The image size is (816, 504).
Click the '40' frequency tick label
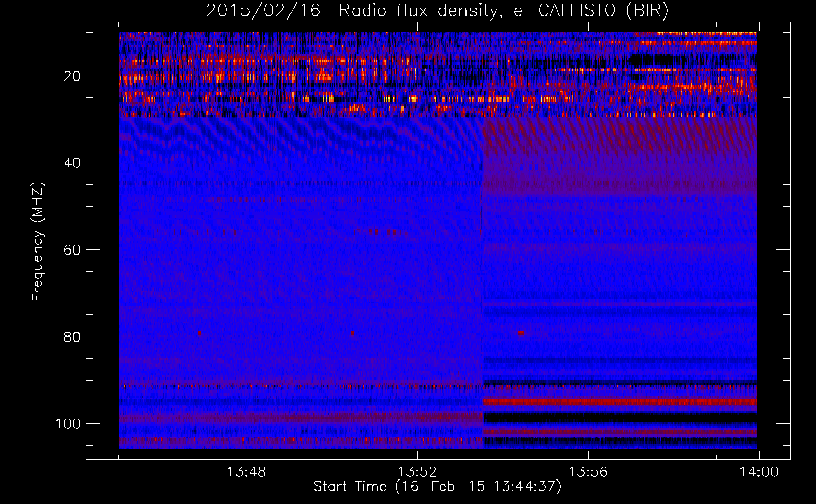point(72,163)
